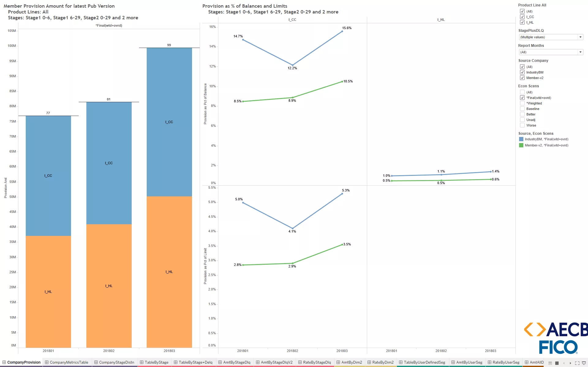Uncheck I_HL under Product Line All
Image resolution: width=588 pixels, height=367 pixels.
pos(522,22)
